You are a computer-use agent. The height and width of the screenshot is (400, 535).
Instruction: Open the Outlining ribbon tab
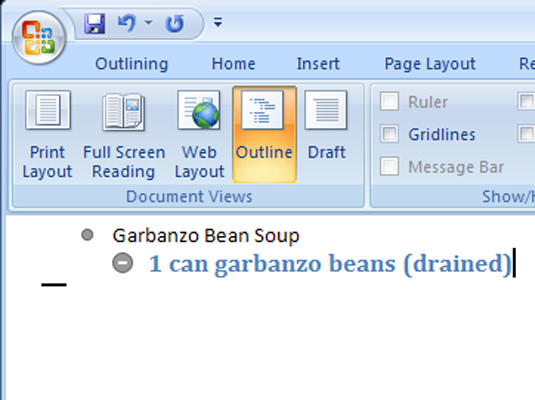pyautogui.click(x=132, y=64)
